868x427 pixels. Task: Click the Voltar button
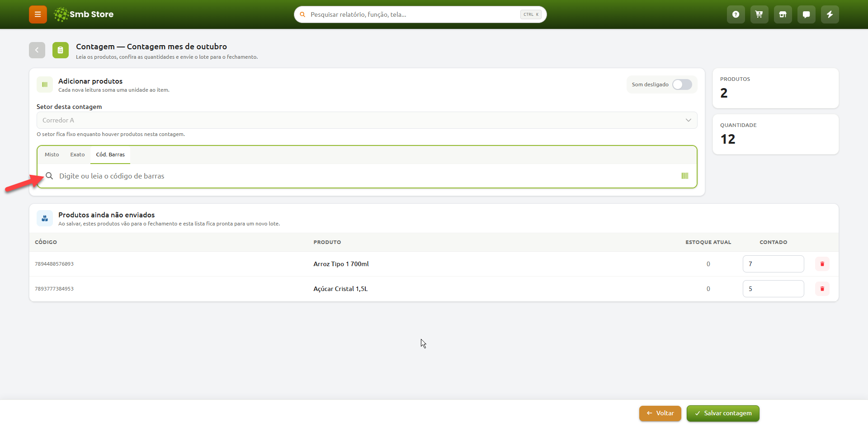[x=660, y=413]
